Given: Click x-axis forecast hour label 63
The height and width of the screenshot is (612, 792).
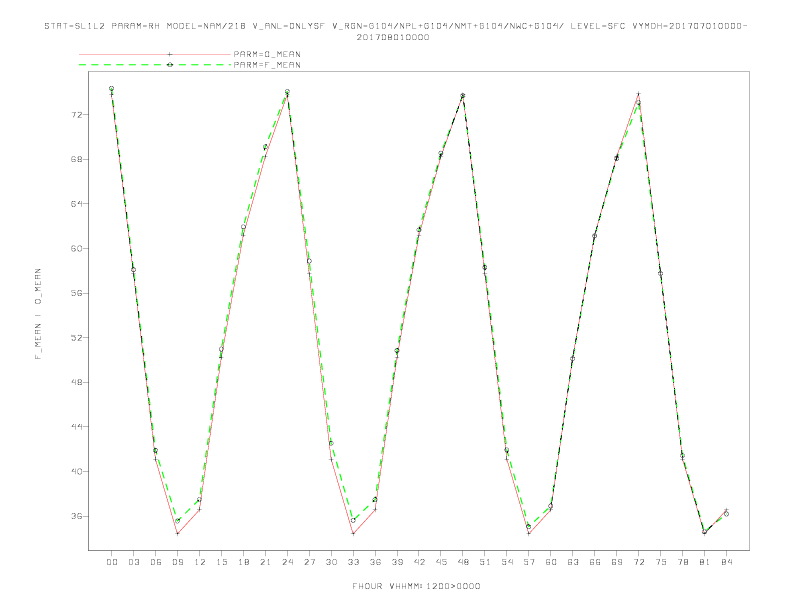Looking at the screenshot, I should (573, 562).
